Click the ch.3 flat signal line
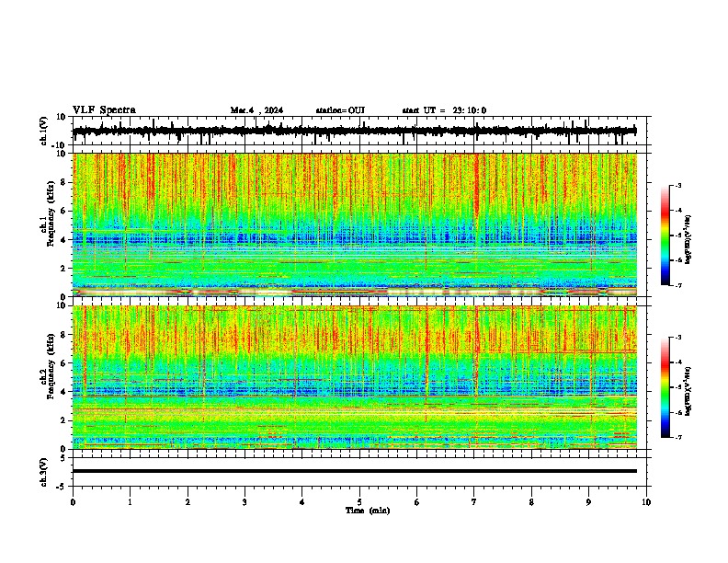 pyautogui.click(x=355, y=471)
